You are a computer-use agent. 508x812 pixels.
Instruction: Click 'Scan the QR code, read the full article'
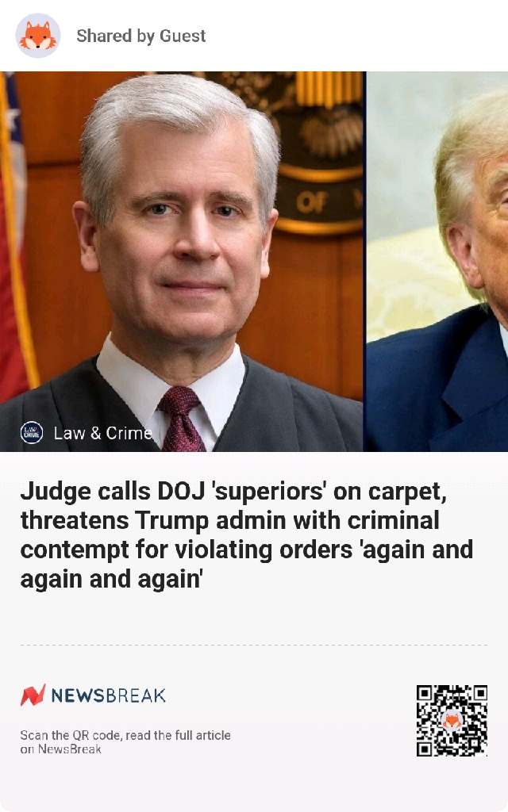(x=125, y=735)
